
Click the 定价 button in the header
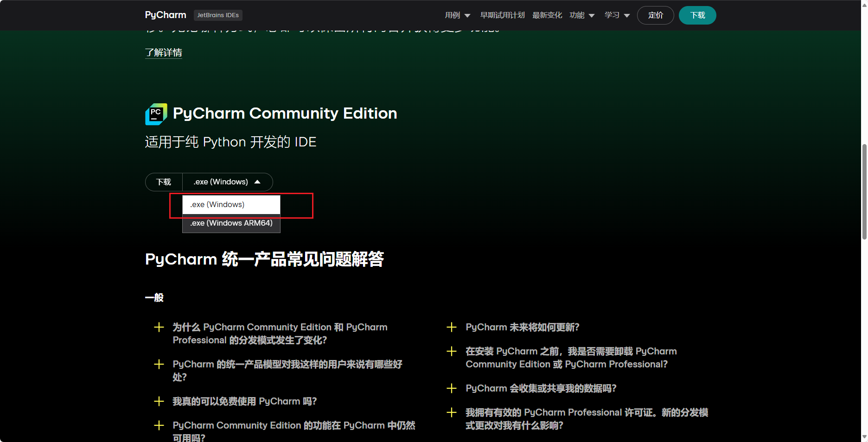click(656, 15)
